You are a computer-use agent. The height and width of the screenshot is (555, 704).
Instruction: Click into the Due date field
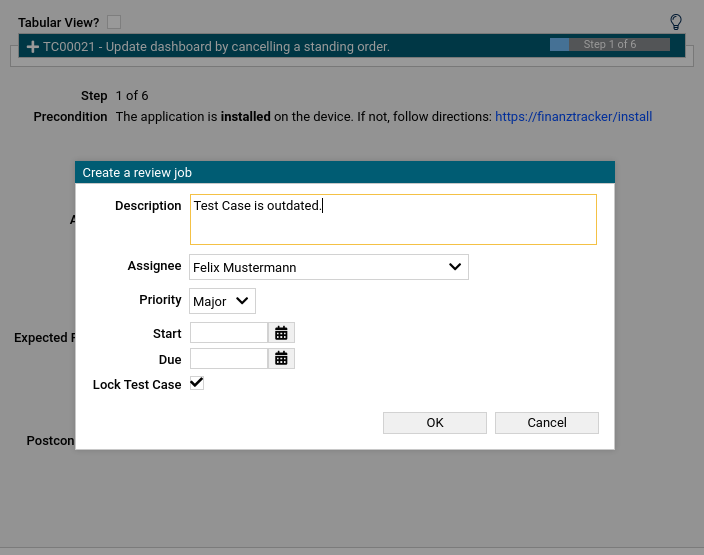click(228, 358)
